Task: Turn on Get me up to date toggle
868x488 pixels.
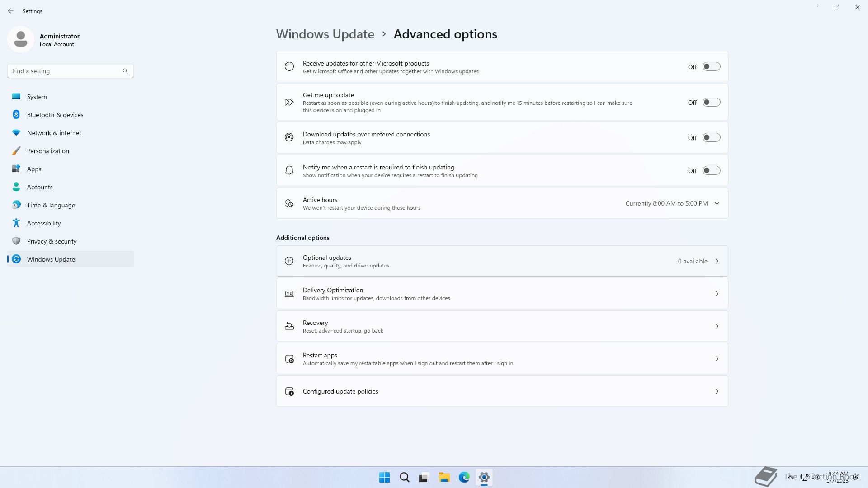Action: coord(711,103)
